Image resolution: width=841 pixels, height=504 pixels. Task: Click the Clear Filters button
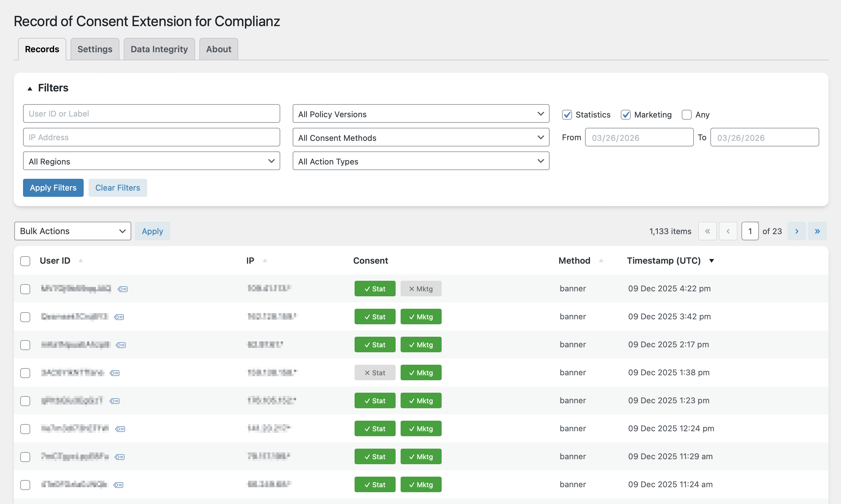coord(118,188)
